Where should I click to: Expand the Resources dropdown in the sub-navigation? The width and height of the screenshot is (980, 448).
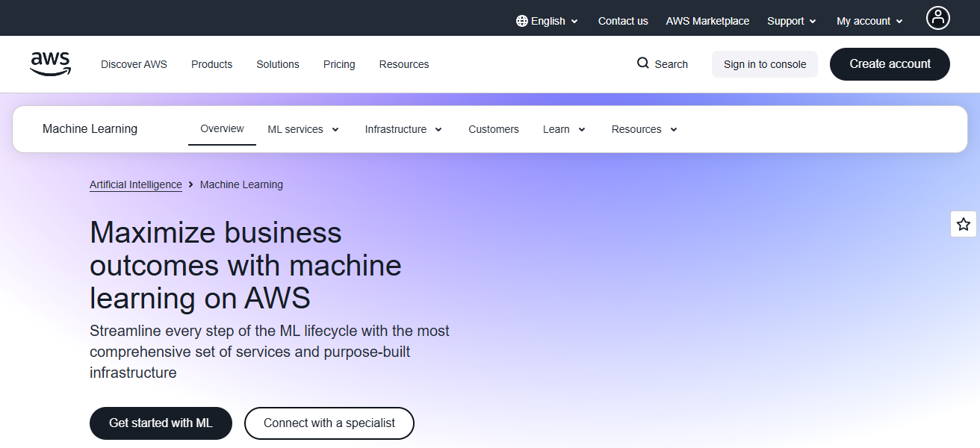coord(643,128)
